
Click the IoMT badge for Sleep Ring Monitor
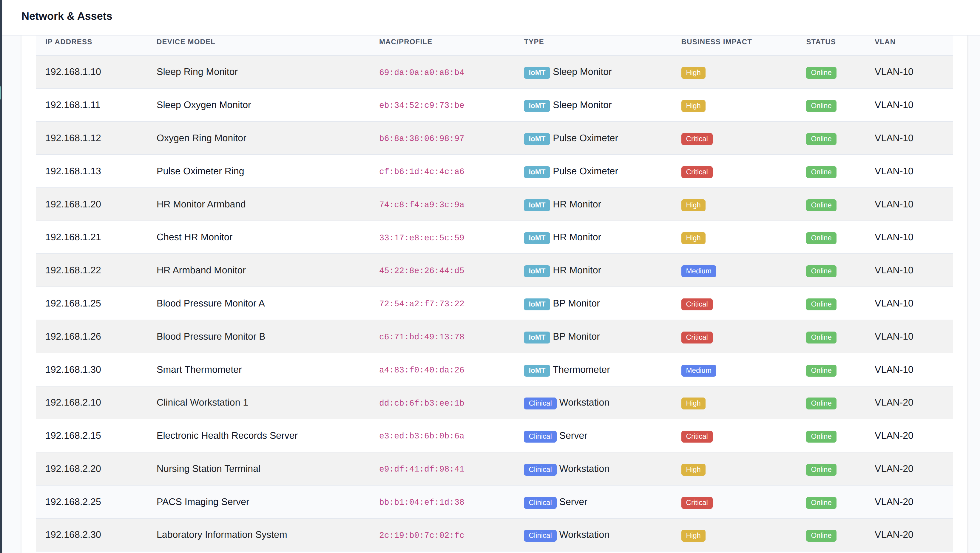point(536,72)
